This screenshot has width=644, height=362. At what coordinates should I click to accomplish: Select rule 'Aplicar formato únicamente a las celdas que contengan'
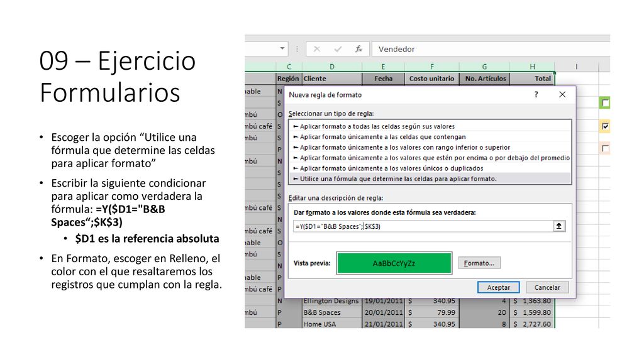pyautogui.click(x=430, y=136)
